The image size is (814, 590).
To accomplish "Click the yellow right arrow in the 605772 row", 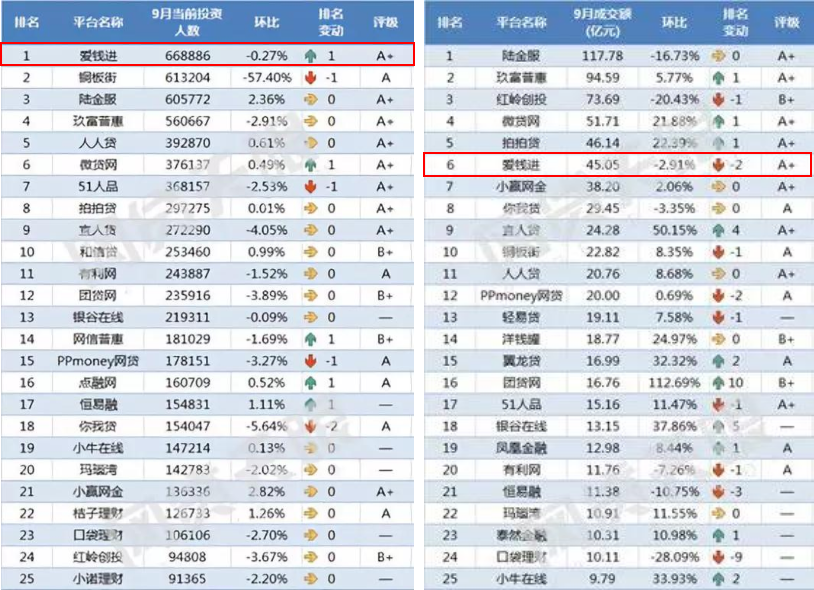I will pyautogui.click(x=310, y=100).
